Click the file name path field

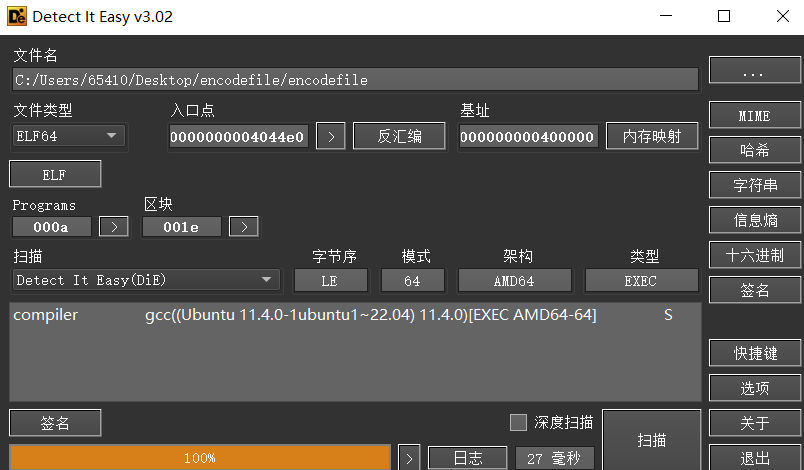(x=355, y=80)
